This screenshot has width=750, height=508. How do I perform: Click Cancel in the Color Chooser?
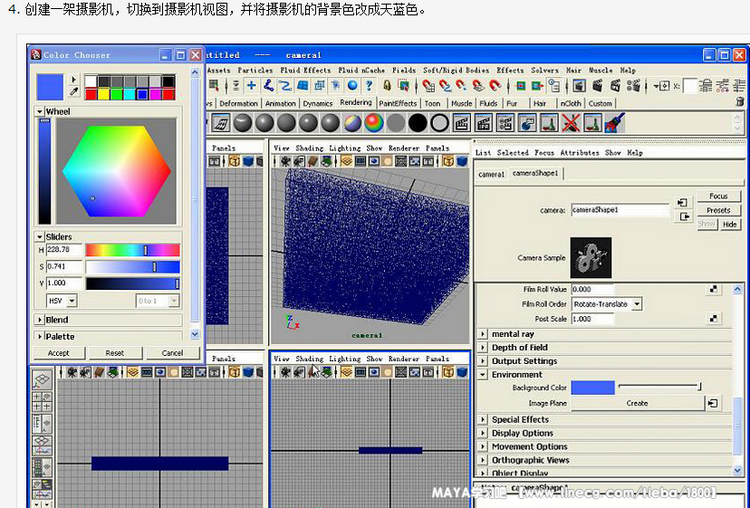(x=172, y=353)
